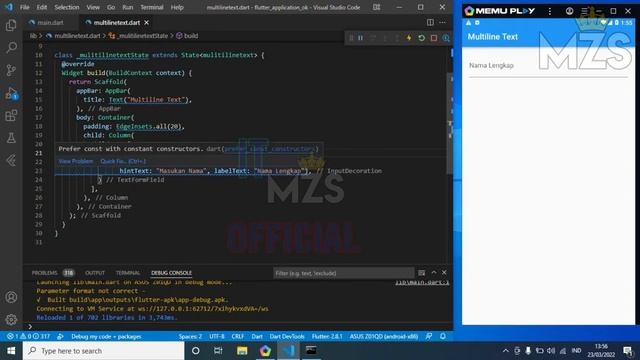The image size is (640, 360).
Task: Open Dart DevTools widget inspector icon
Action: (446, 38)
